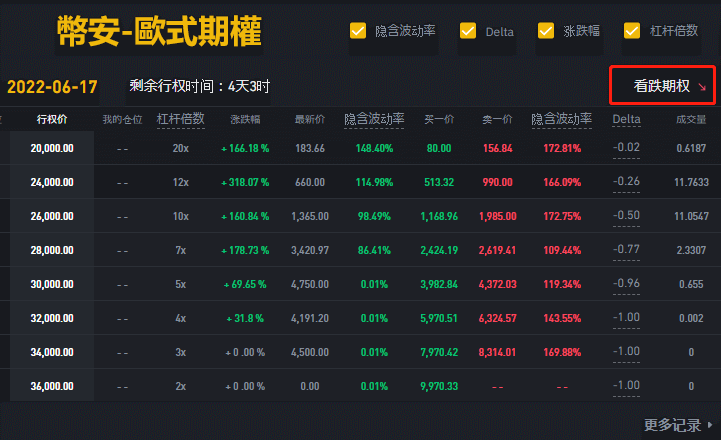
Task: Click the +318.07 % change value
Action: coord(245,183)
